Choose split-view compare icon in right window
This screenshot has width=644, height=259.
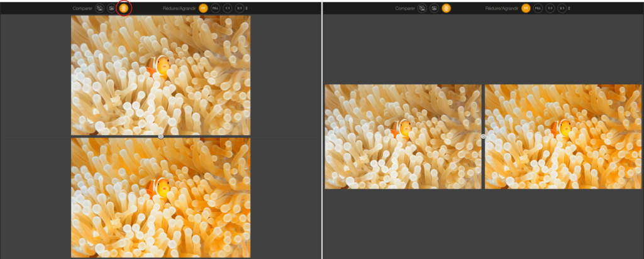434,8
